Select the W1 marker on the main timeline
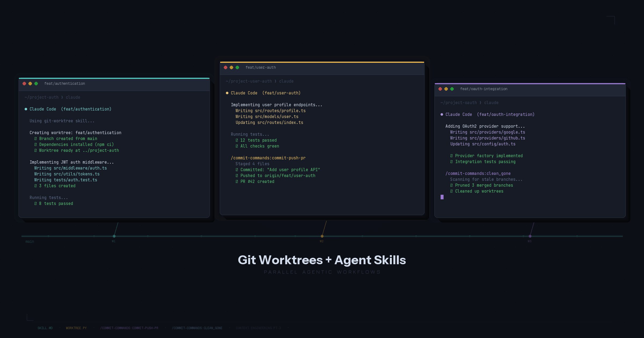The image size is (644, 338). pos(114,236)
